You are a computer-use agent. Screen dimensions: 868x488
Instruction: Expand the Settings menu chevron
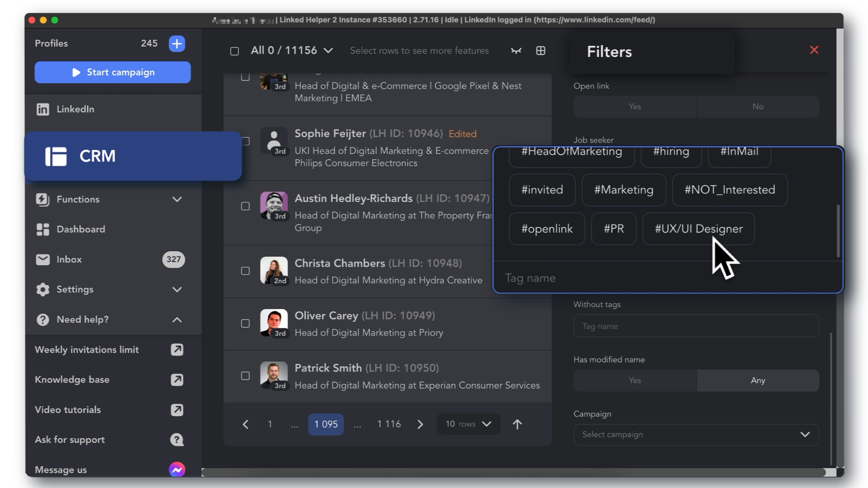click(177, 290)
